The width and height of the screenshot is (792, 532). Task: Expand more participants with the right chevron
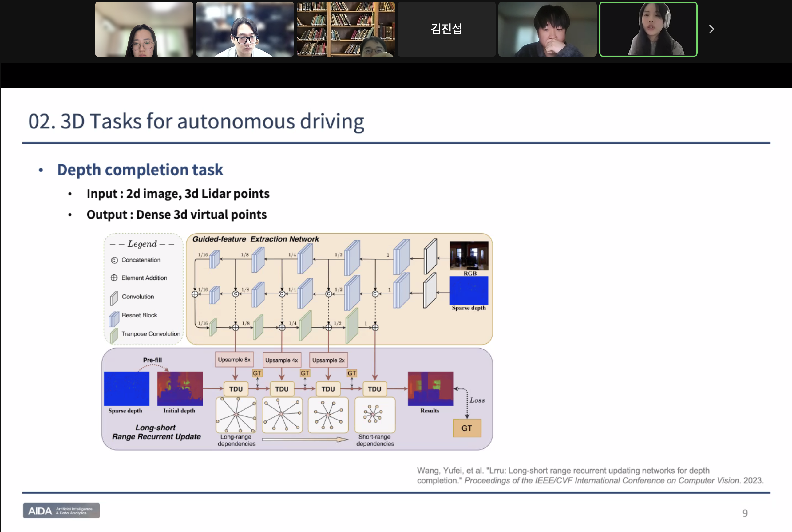pyautogui.click(x=711, y=29)
